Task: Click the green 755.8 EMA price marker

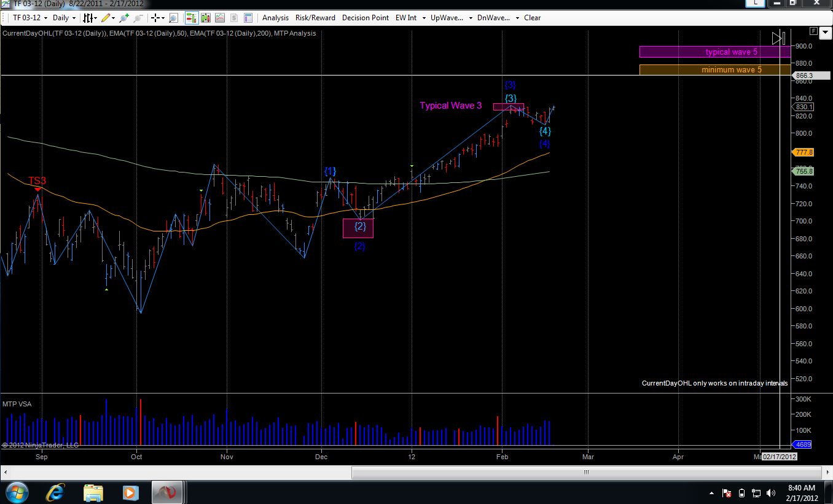Action: (804, 171)
